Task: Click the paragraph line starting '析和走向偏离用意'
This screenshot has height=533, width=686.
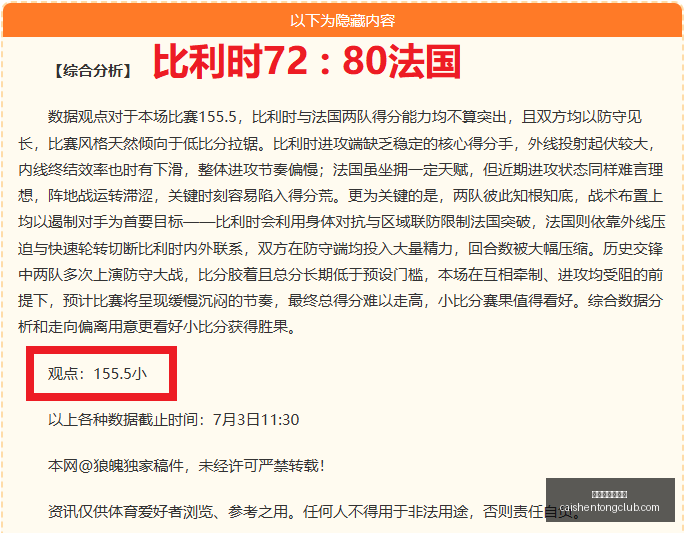Action: [x=157, y=326]
